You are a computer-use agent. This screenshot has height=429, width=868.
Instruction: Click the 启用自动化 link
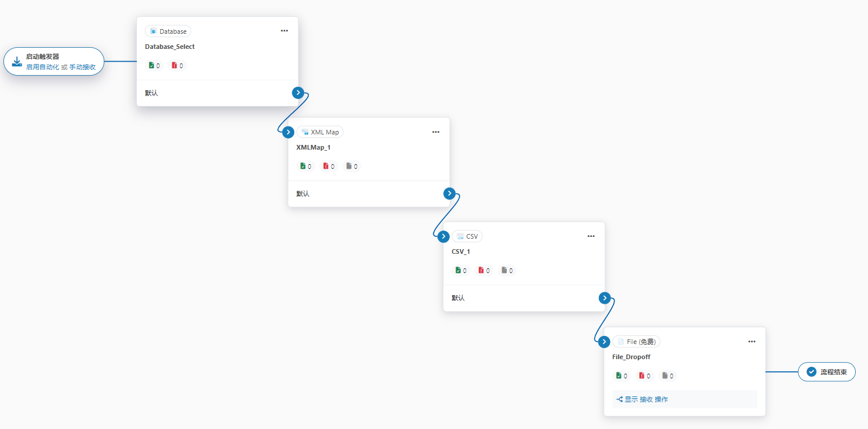point(43,67)
